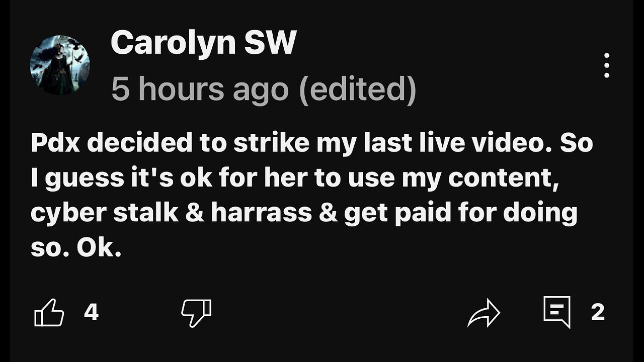Select the line 'cyber stalk & harrass'

(304, 213)
